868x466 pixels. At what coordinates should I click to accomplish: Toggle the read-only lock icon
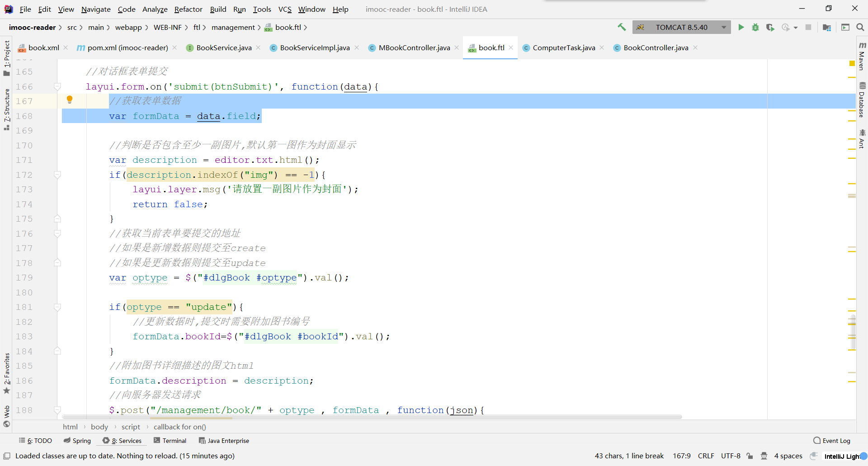point(750,456)
